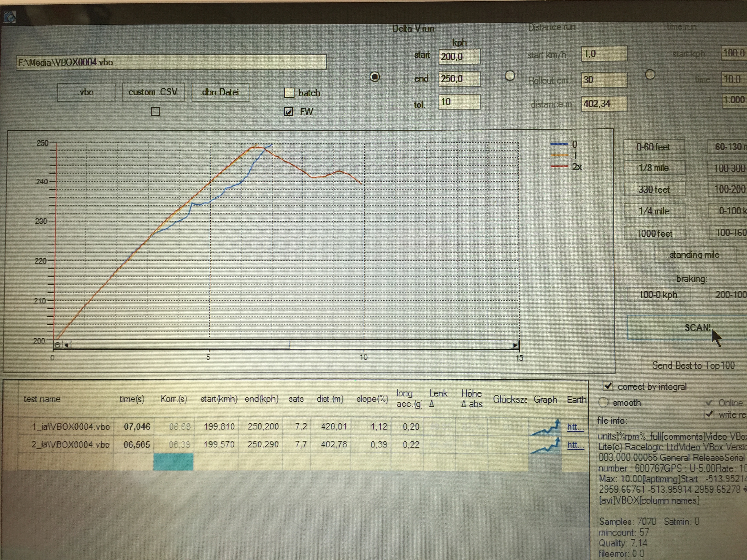Click the chart horizontal scrollbar thumb
Viewport: 747px width, 560px height.
click(180, 345)
